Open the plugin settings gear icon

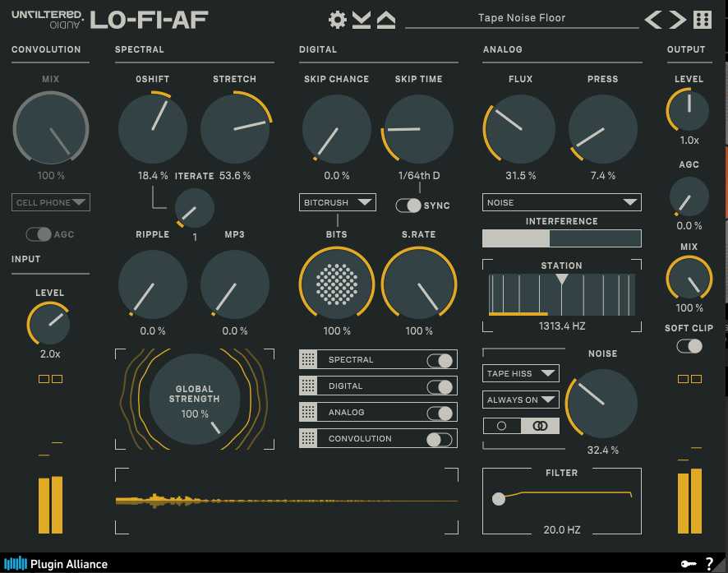coord(337,18)
